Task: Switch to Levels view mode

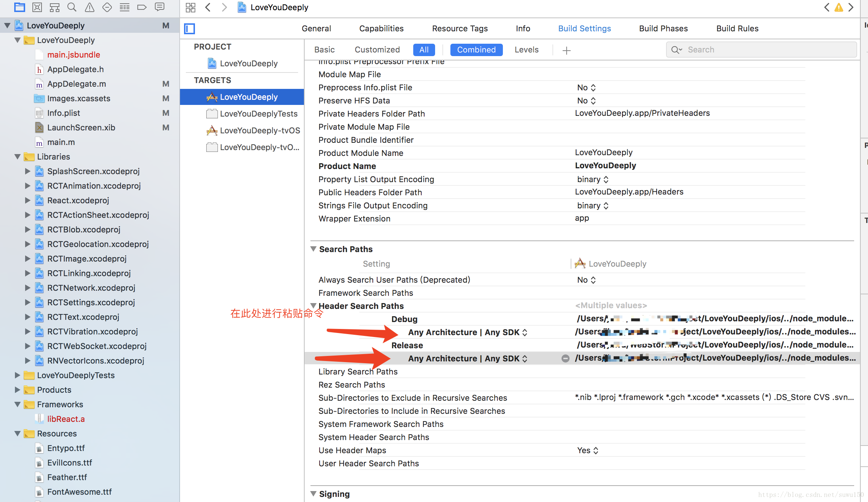Action: pyautogui.click(x=526, y=50)
